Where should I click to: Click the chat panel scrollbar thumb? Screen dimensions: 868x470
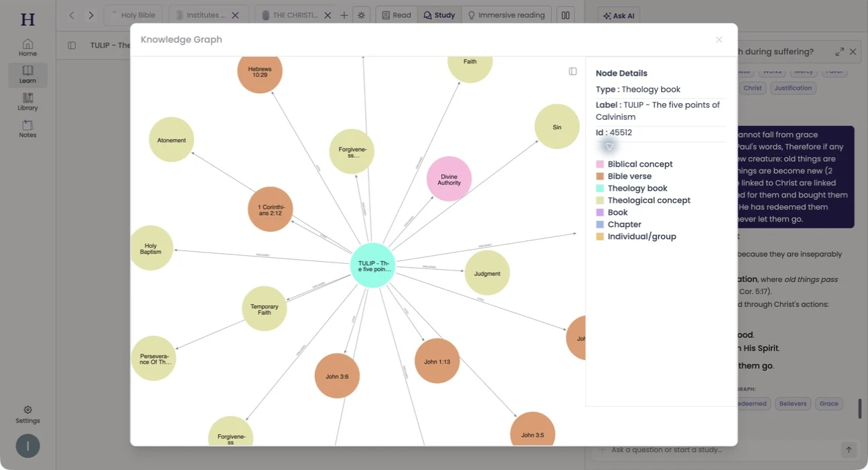pyautogui.click(x=859, y=408)
